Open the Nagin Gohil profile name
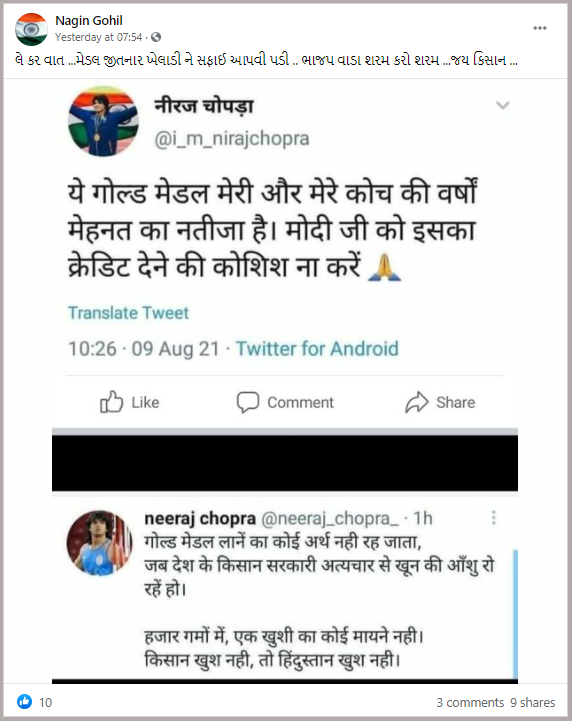This screenshot has height=721, width=572. point(89,21)
